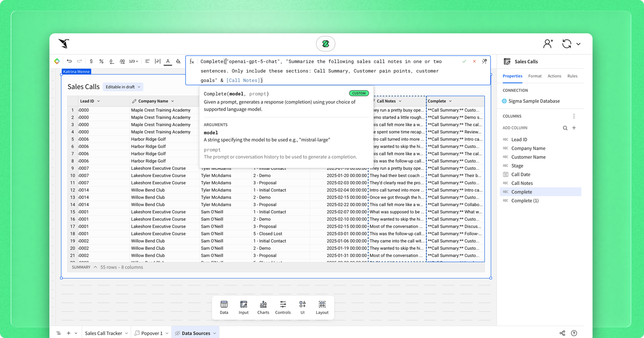
Task: Open the help question mark icon
Action: point(574,333)
